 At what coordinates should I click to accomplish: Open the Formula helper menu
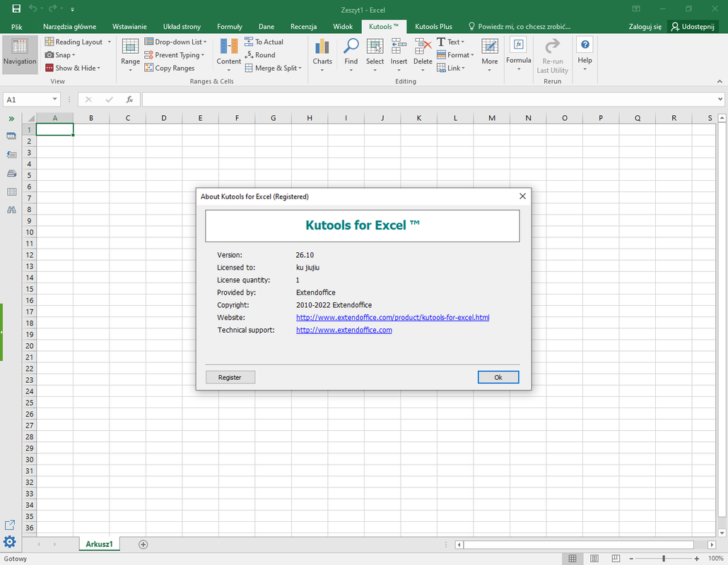(519, 55)
